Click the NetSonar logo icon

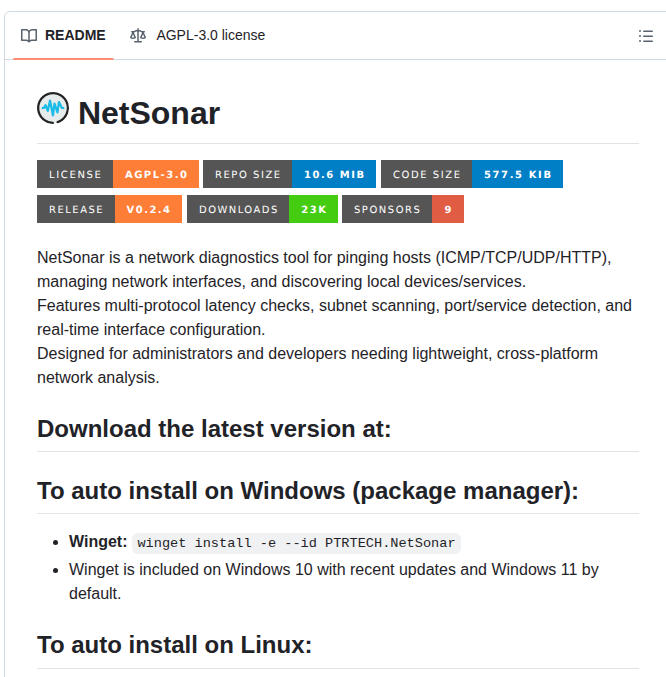coord(53,109)
